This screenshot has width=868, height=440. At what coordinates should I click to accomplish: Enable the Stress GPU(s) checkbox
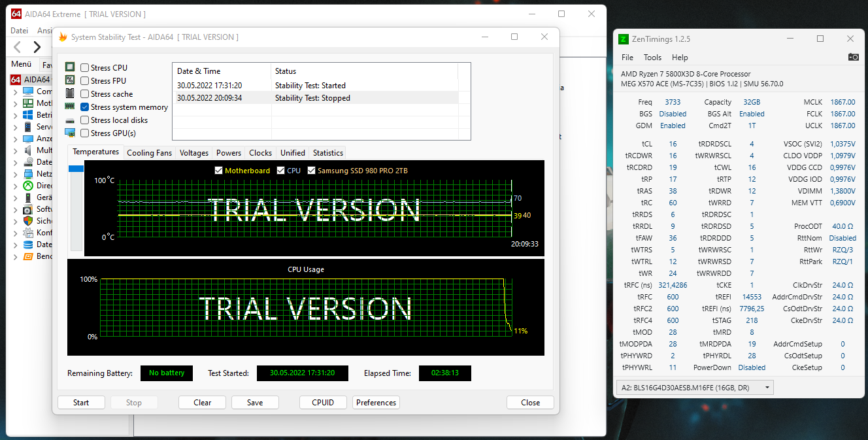pos(85,133)
